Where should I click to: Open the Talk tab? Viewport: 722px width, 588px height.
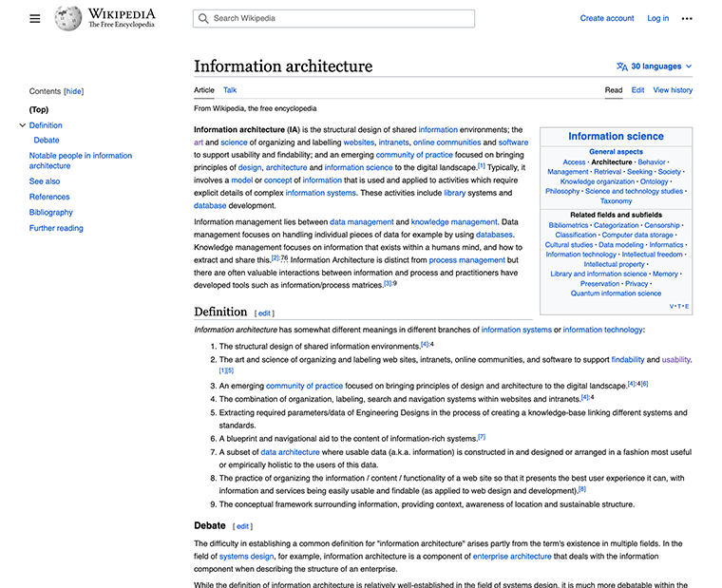coord(230,90)
